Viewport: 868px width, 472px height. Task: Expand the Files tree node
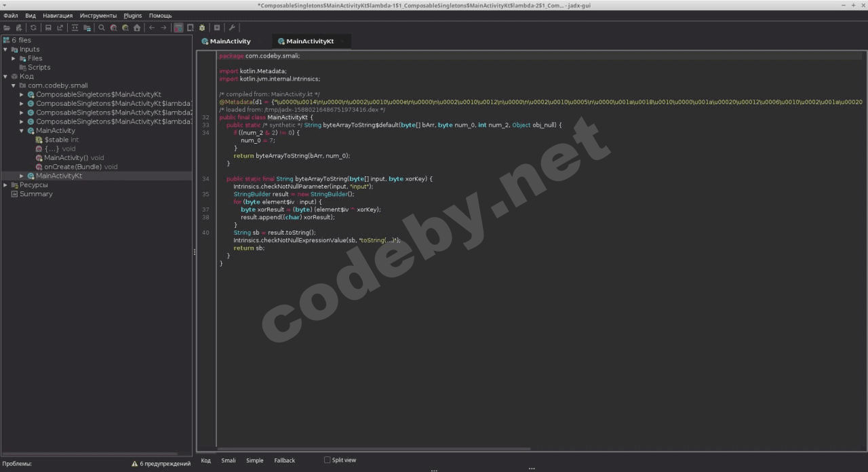click(14, 58)
